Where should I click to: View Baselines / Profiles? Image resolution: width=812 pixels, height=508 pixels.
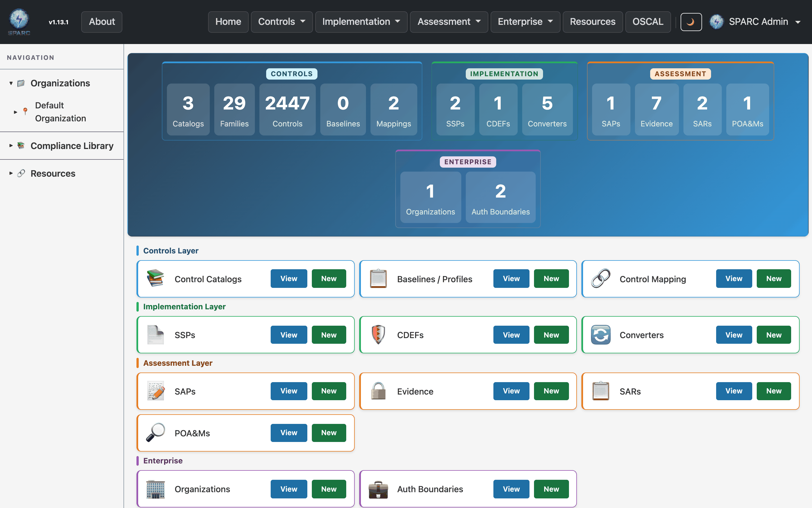[511, 279]
